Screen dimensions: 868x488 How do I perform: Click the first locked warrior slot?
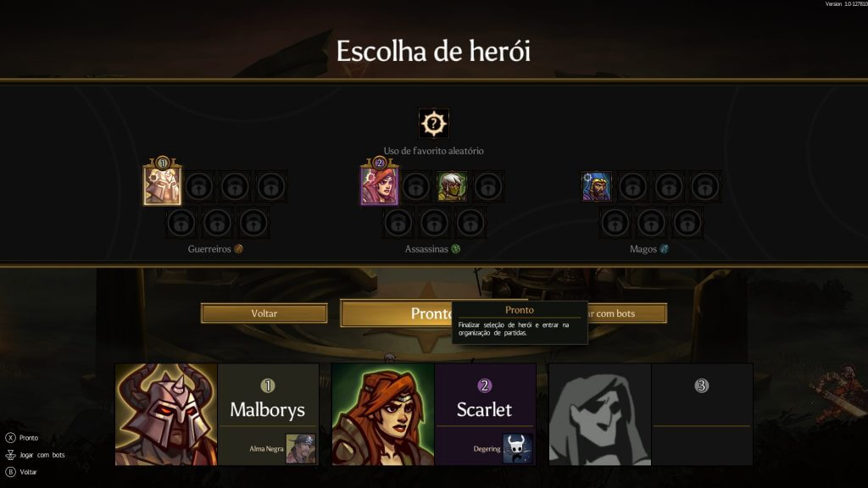pos(198,186)
